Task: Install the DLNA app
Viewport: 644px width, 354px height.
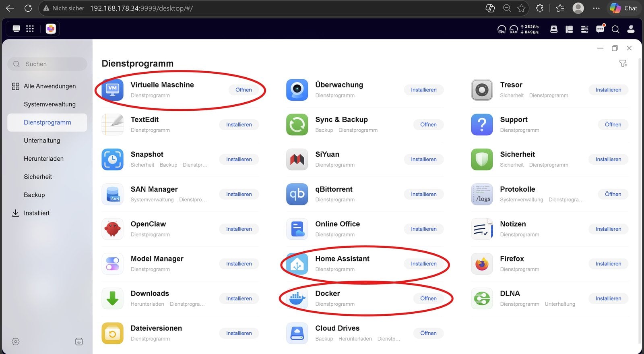Action: [609, 298]
